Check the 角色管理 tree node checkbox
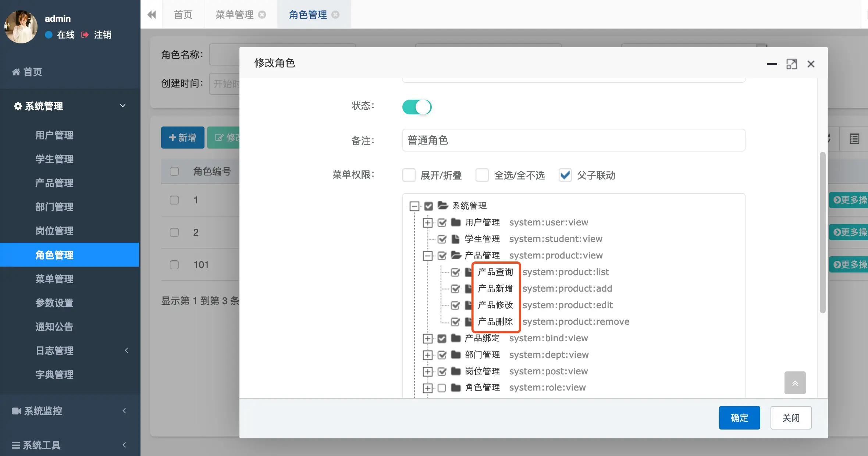 (x=442, y=388)
